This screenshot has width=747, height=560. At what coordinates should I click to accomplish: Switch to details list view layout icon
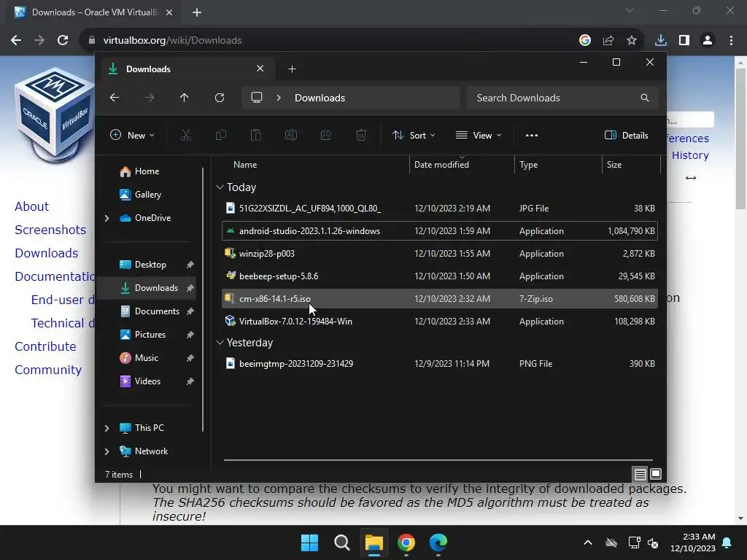640,474
